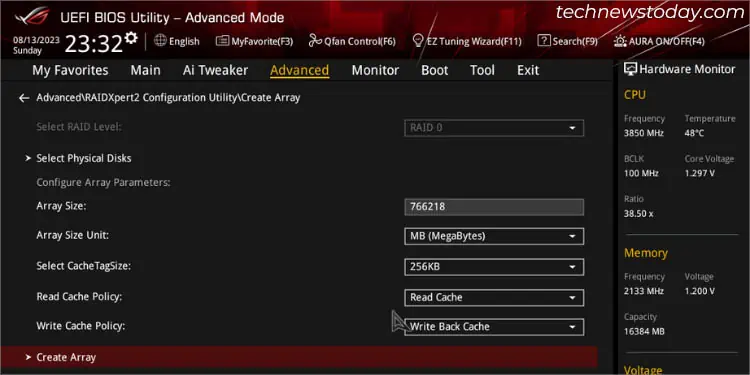Click the Select RAID Level label
750x375 pixels.
pyautogui.click(x=79, y=127)
